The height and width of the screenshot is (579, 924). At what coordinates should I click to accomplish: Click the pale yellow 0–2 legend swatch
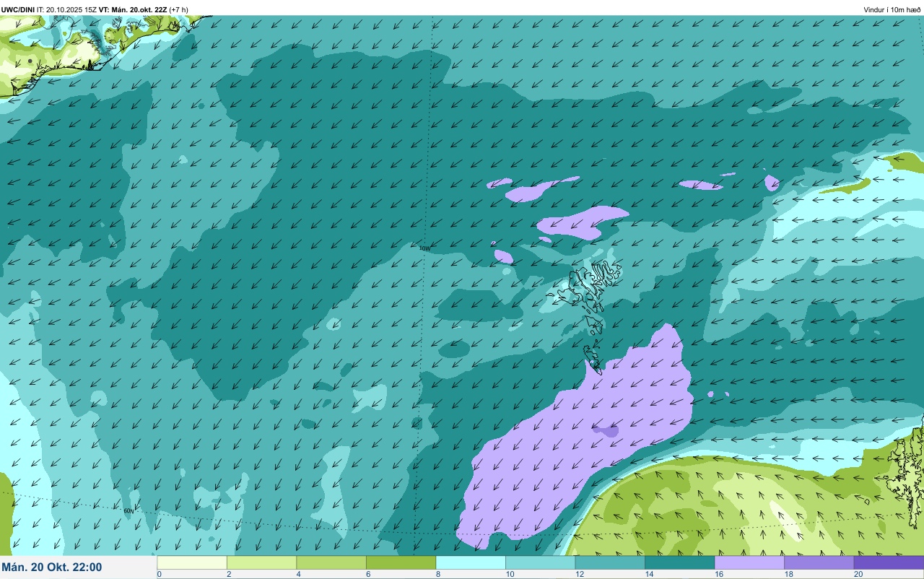tap(192, 562)
